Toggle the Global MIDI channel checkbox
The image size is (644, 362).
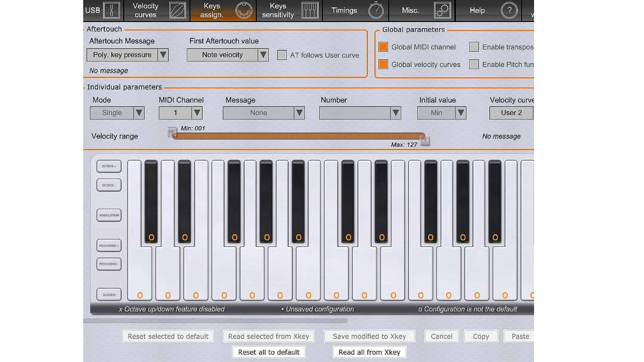click(383, 47)
